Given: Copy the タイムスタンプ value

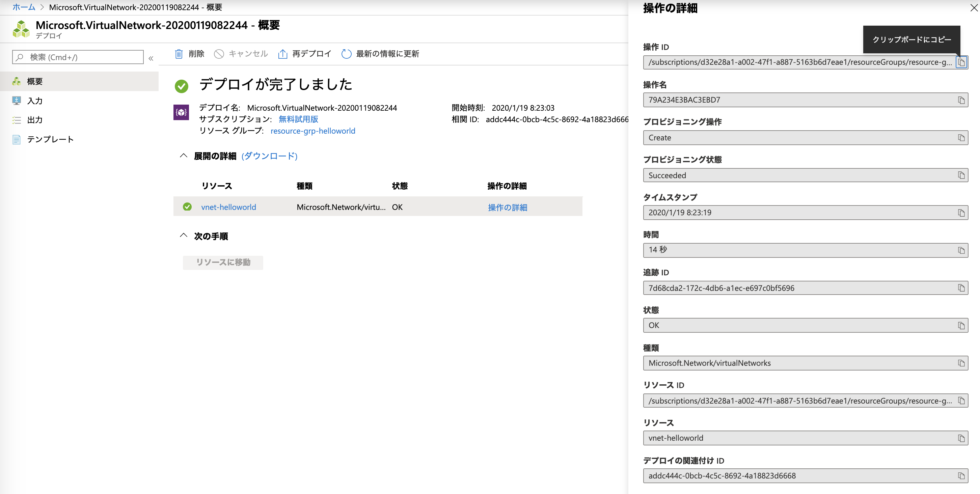Looking at the screenshot, I should point(961,213).
